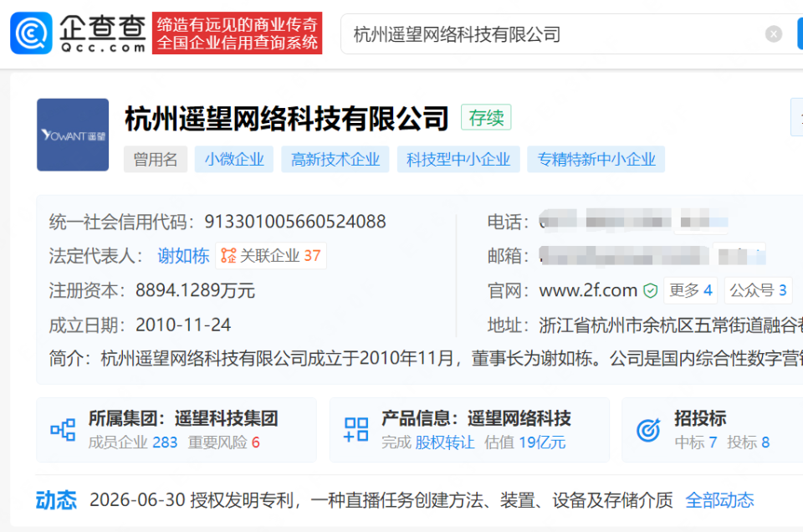The image size is (803, 532).
Task: Click the company address text
Action: [x=670, y=325]
